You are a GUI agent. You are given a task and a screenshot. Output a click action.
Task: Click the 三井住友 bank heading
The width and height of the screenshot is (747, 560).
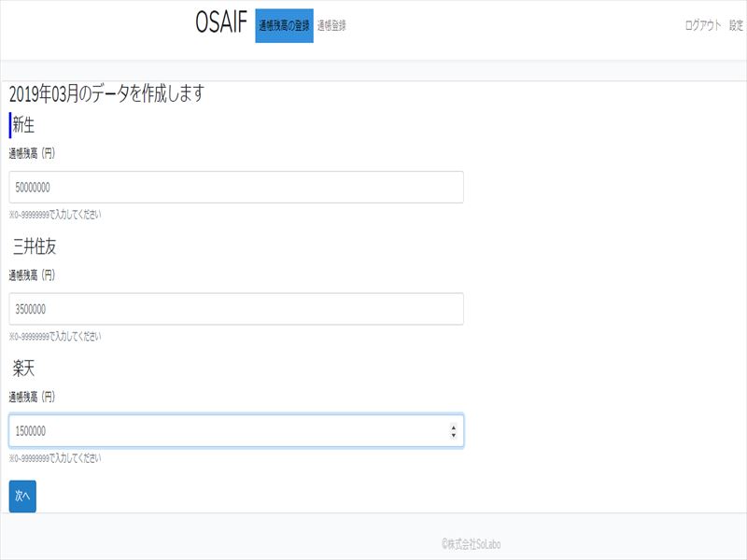(35, 246)
